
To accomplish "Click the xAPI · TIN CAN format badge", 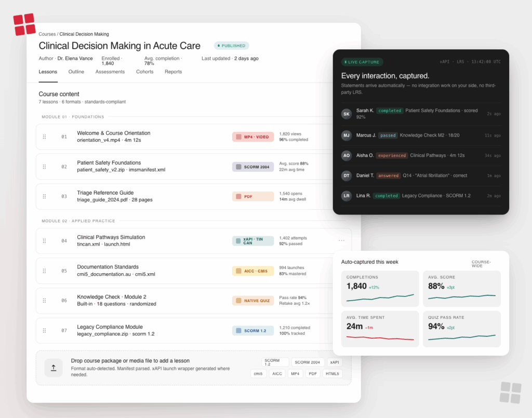I will click(253, 241).
